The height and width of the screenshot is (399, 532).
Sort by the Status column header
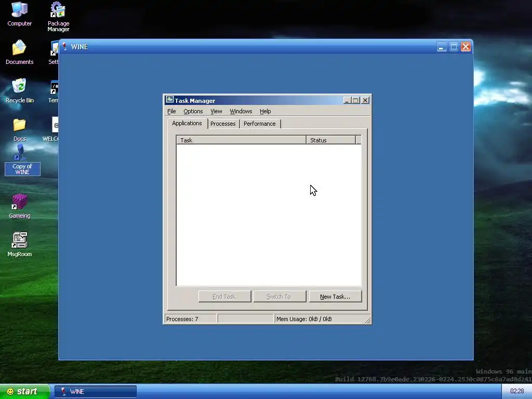pyautogui.click(x=331, y=140)
